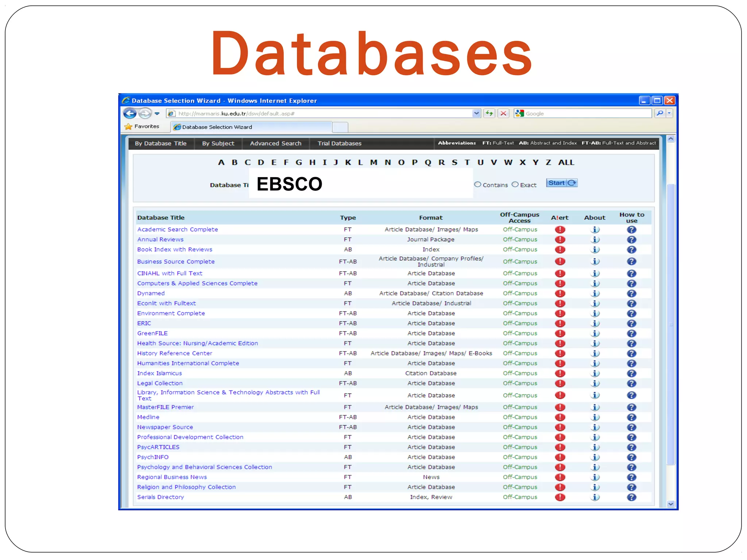Open About info for PsycARTICLES
Image resolution: width=747 pixels, height=560 pixels.
(x=595, y=447)
